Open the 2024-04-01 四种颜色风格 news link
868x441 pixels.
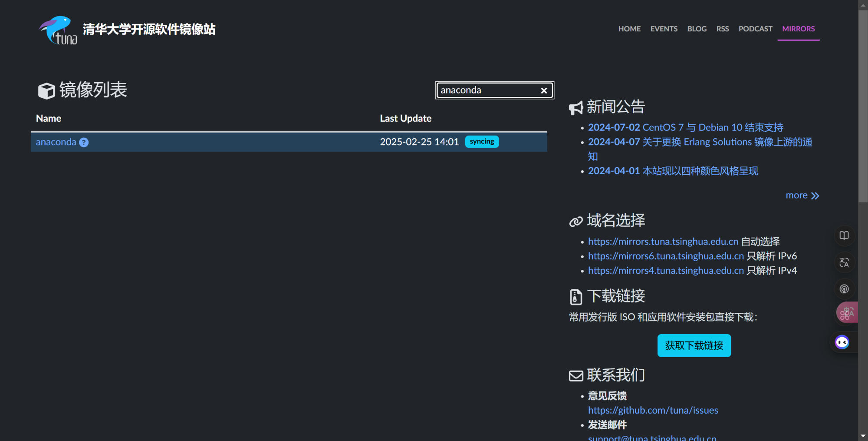point(673,171)
